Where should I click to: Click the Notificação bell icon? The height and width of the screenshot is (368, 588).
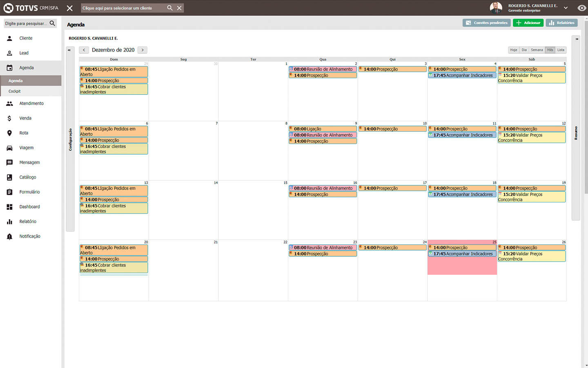(x=9, y=236)
